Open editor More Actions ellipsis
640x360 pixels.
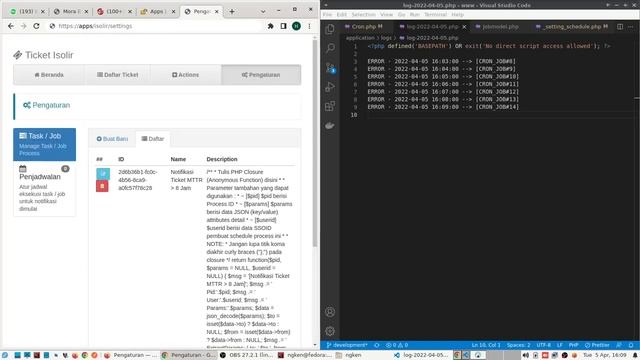pos(631,27)
